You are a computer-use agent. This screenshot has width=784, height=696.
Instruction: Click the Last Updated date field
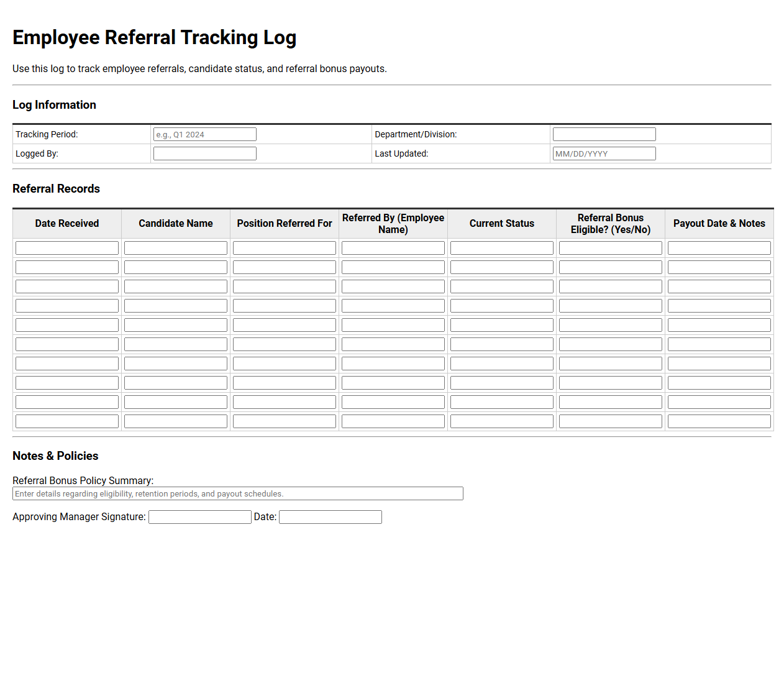(x=604, y=153)
